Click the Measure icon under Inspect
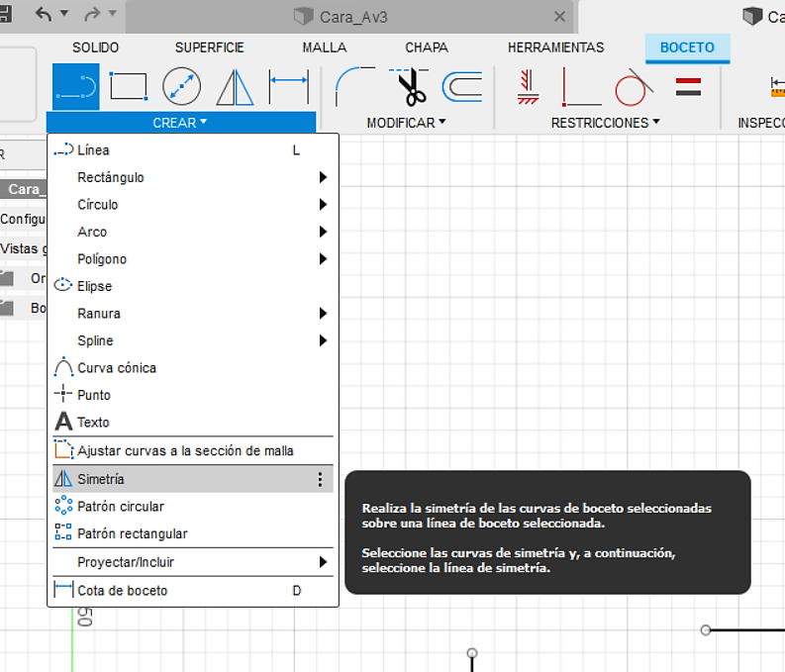The image size is (785, 672). (x=777, y=87)
